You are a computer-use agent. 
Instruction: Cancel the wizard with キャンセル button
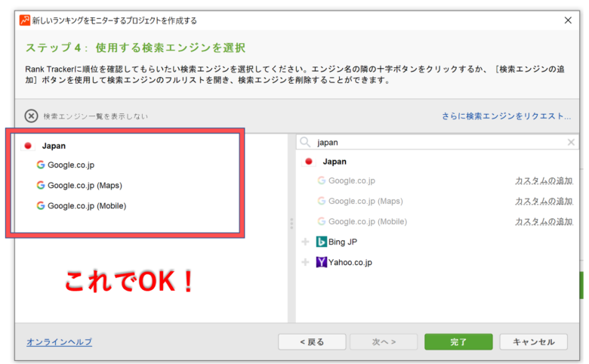533,342
